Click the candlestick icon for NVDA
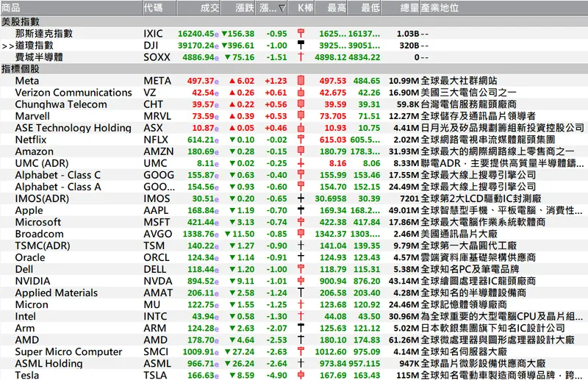588x380 pixels. tap(301, 281)
